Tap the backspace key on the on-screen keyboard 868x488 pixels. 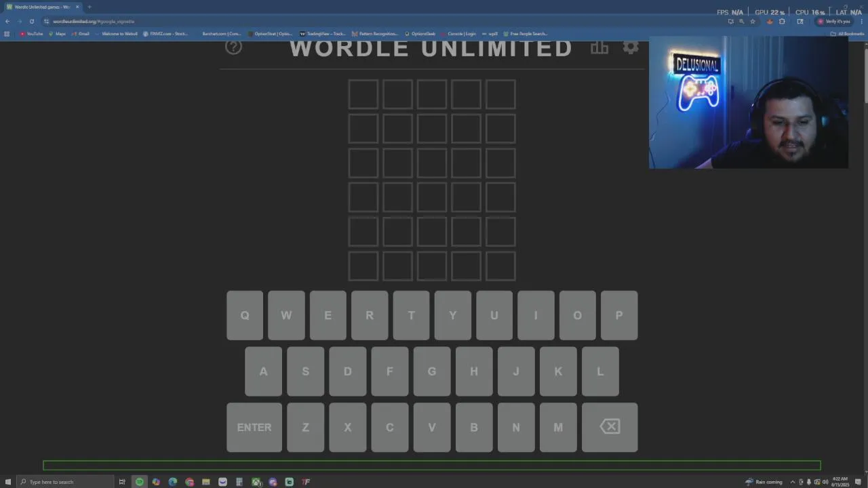(610, 427)
